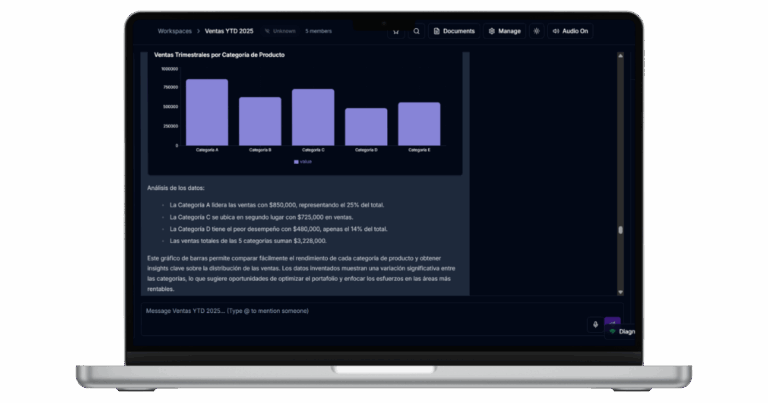Click the microphone icon in message box
The width and height of the screenshot is (768, 403).
click(596, 324)
